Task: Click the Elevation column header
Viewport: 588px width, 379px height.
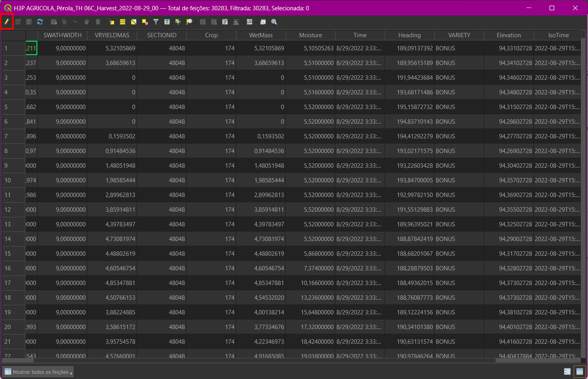Action: [x=509, y=35]
